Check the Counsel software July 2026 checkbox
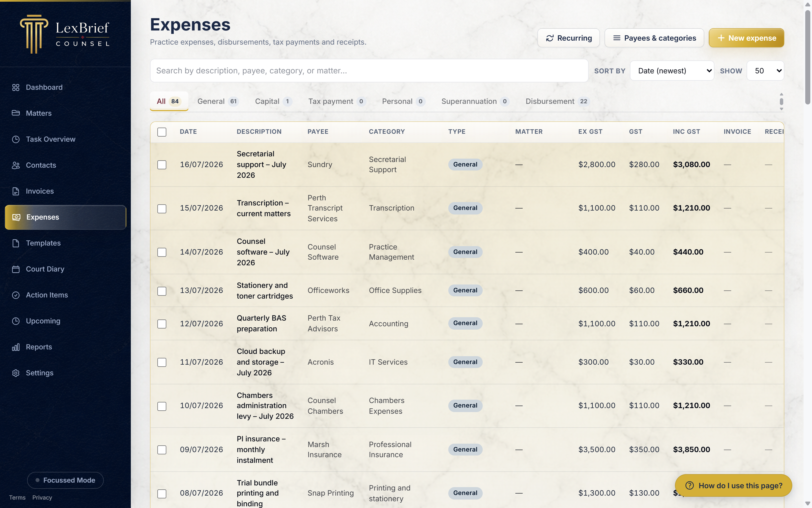This screenshot has width=812, height=508. click(x=162, y=252)
